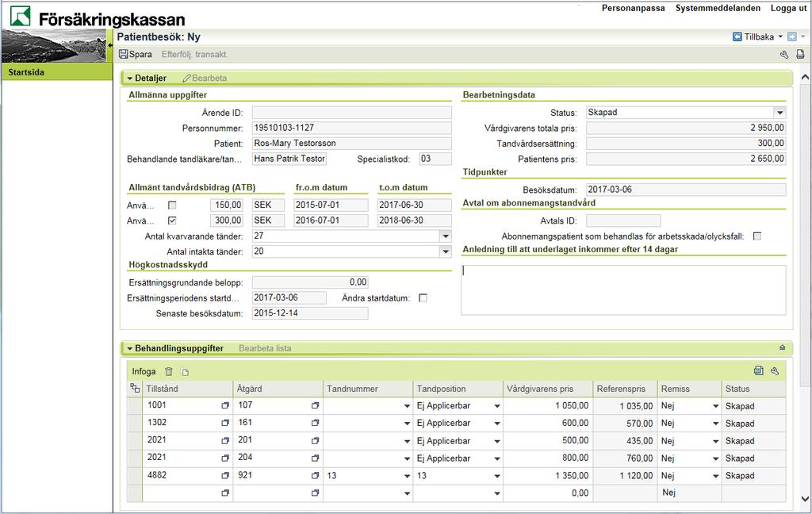Click the pencil Bearbeta icon in Detaljer
The width and height of the screenshot is (812, 514).
pos(186,78)
